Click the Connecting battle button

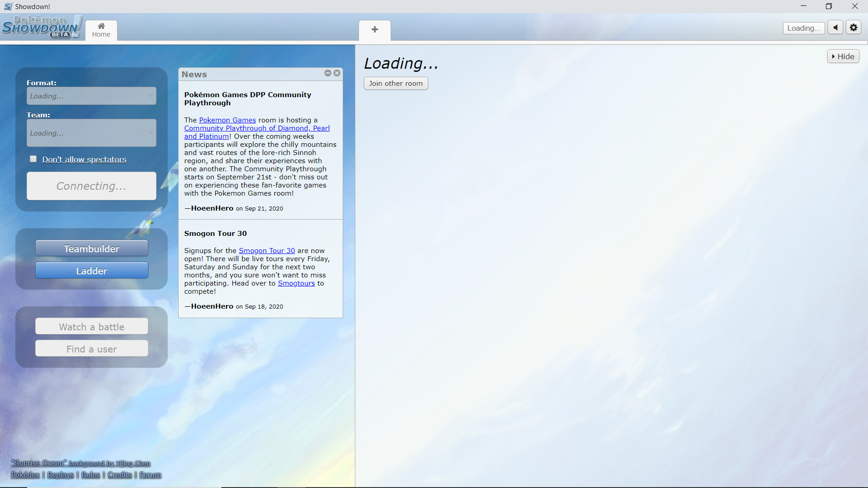tap(91, 186)
